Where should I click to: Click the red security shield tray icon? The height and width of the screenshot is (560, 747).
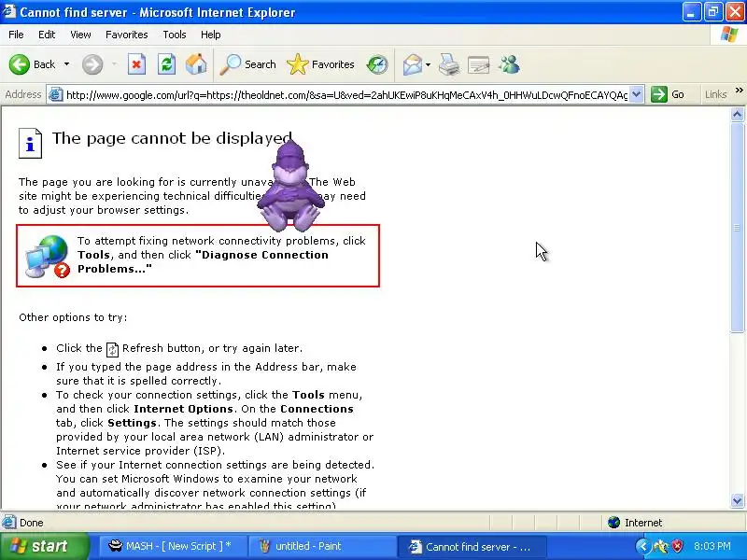[676, 546]
